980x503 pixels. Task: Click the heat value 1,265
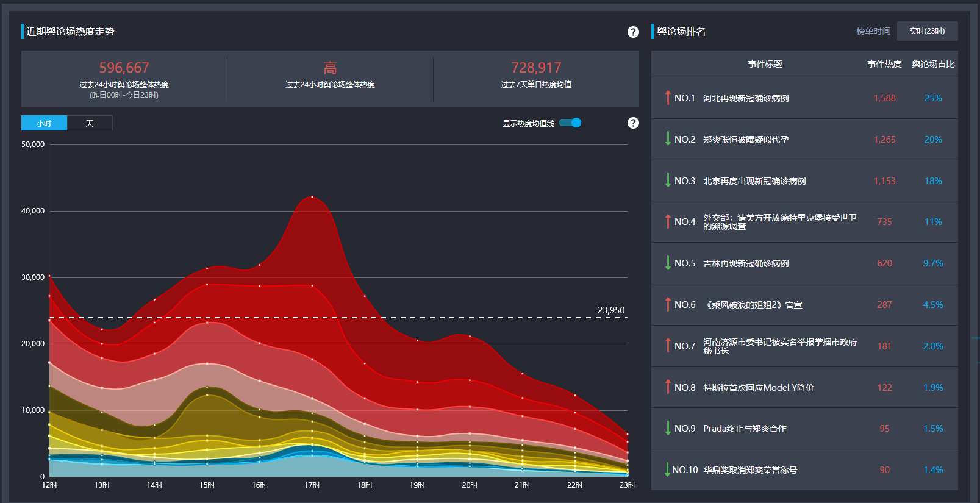[x=884, y=140]
